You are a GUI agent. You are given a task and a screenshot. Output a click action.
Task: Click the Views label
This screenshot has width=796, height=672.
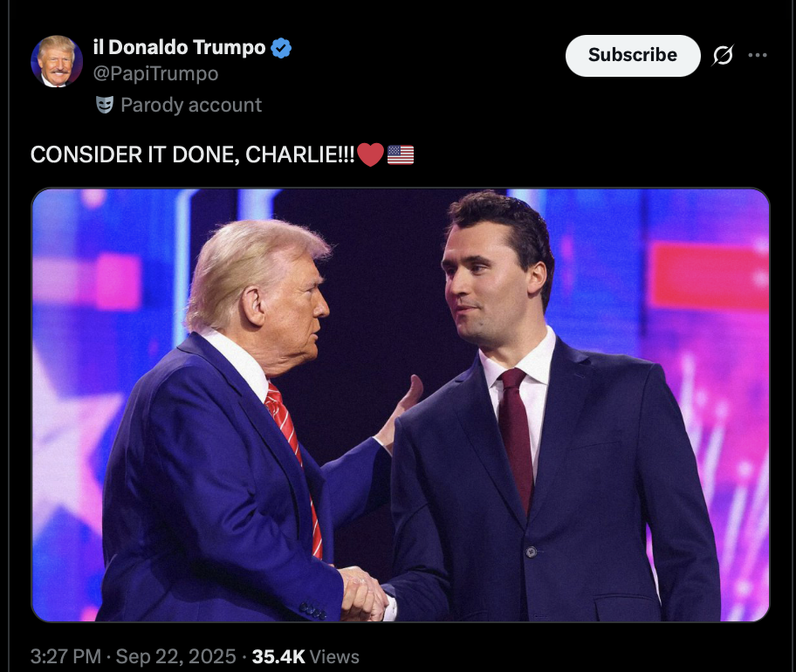tap(334, 656)
